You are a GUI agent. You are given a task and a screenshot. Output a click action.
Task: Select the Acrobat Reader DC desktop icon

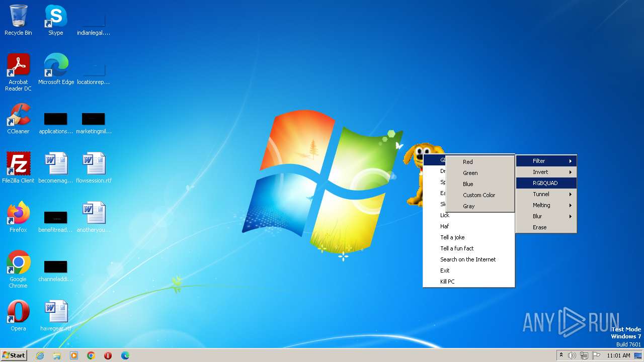pyautogui.click(x=18, y=72)
